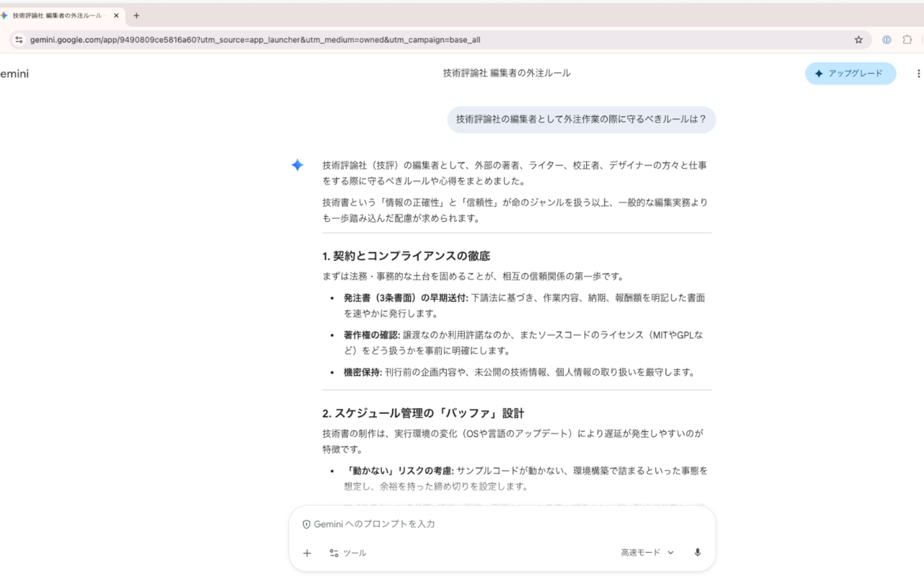
Task: Open the site information icon in address bar
Action: [x=19, y=40]
